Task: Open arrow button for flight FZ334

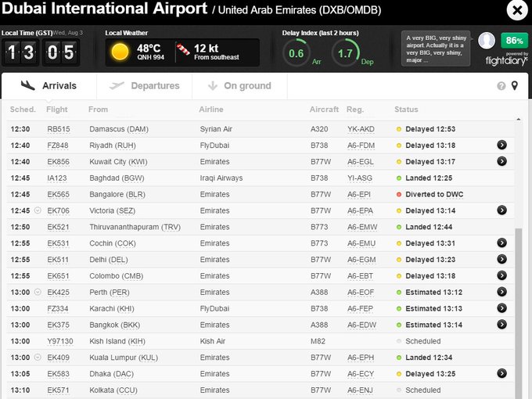Action: click(501, 307)
